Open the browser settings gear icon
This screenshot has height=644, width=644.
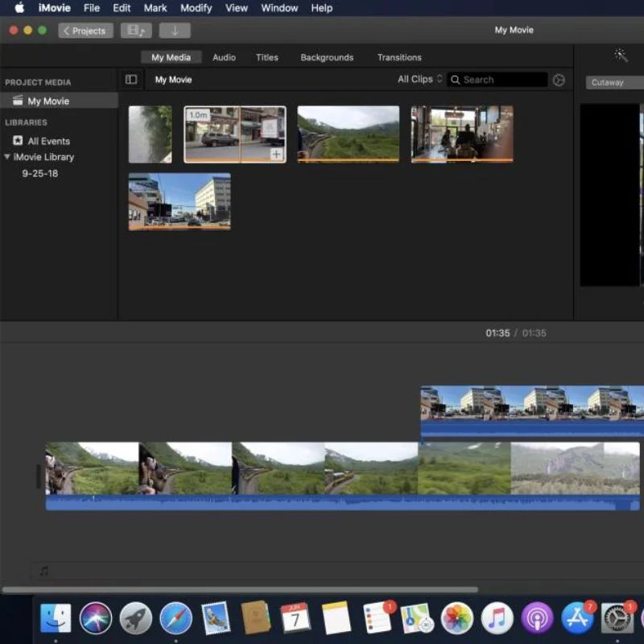tap(559, 80)
